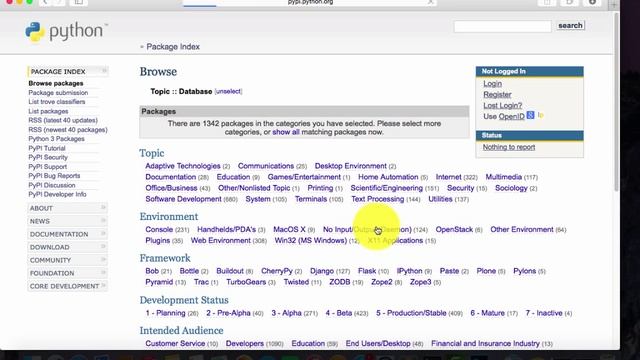Expand the NEWS sidebar menu
Image resolution: width=640 pixels, height=360 pixels.
(x=67, y=221)
